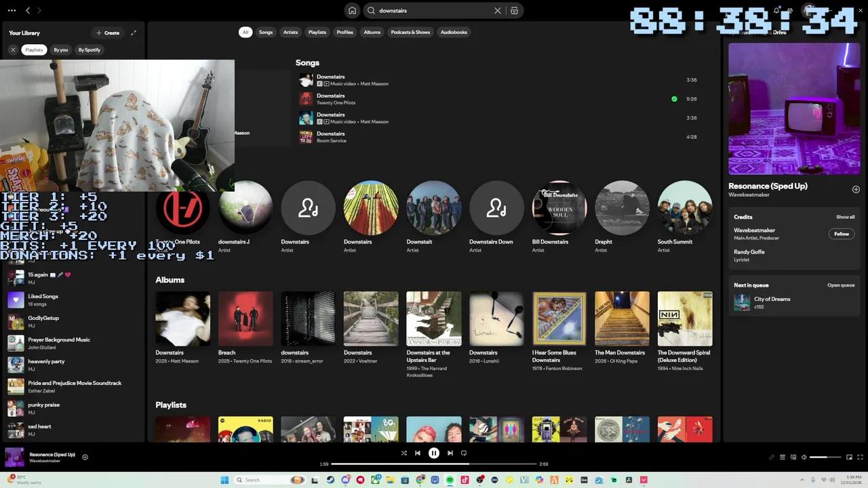868x488 pixels.
Task: Follow Wavebeatmaker
Action: [x=842, y=234]
